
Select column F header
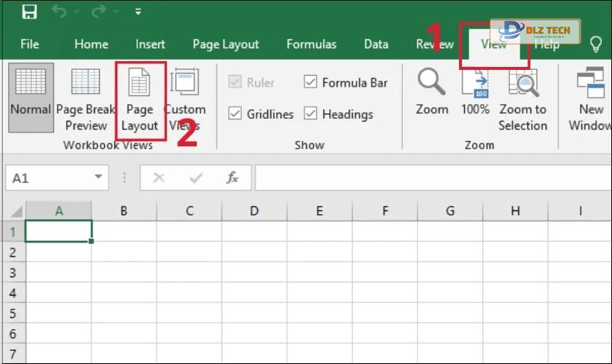385,211
